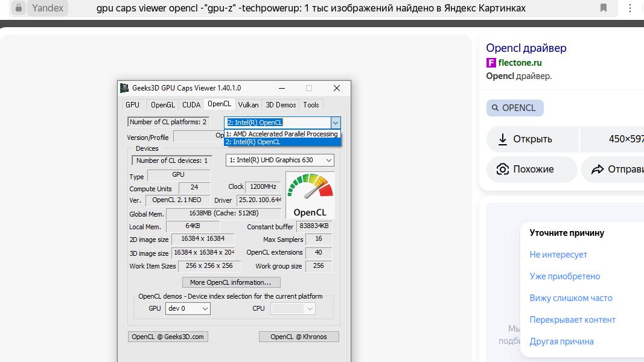Click Global Mem. value 1638MB
The height and width of the screenshot is (362, 644).
224,214
